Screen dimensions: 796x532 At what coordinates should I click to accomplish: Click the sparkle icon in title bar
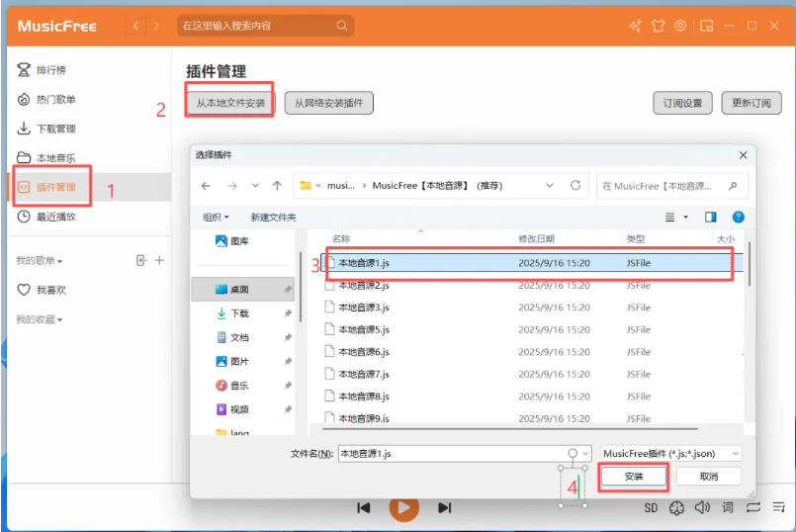point(635,26)
